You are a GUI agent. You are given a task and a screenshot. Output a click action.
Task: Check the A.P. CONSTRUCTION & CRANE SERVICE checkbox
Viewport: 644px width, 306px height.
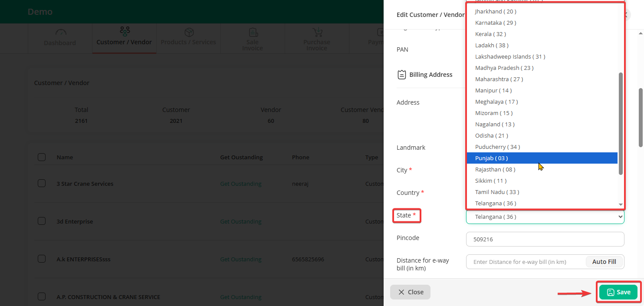[42, 297]
